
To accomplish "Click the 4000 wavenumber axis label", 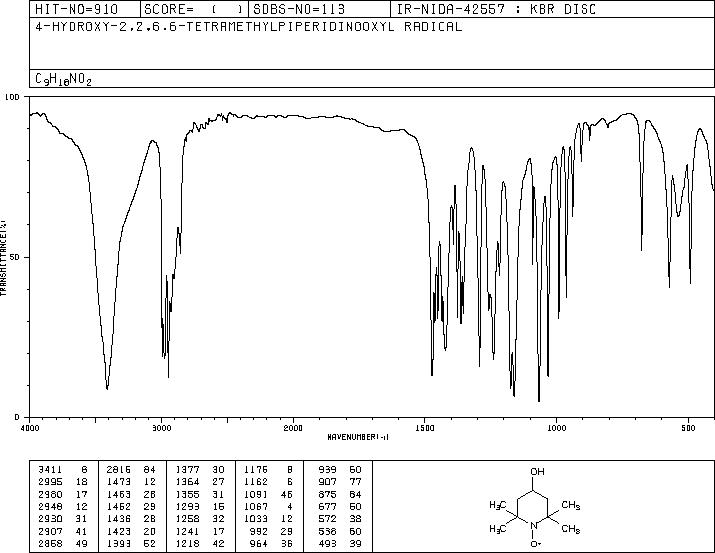I will pos(30,428).
